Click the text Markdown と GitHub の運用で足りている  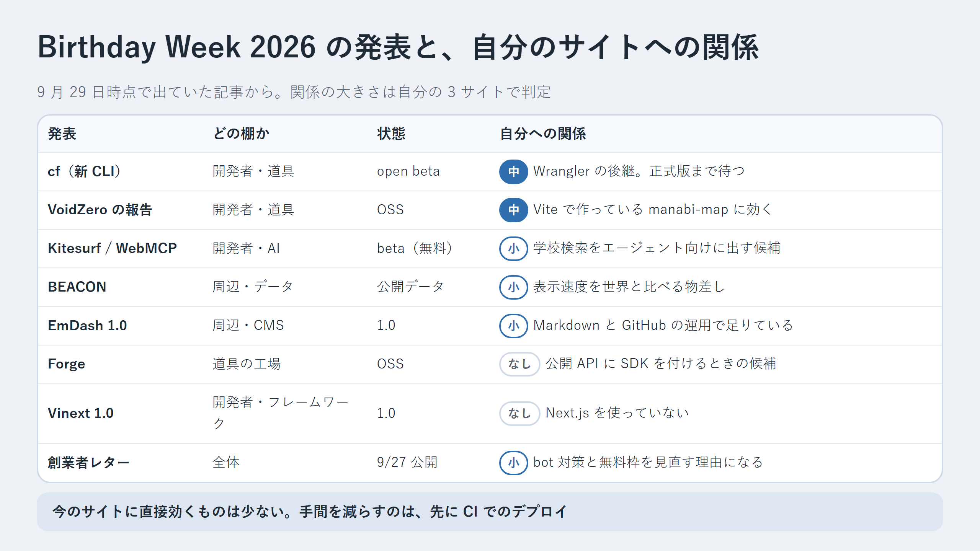point(663,326)
